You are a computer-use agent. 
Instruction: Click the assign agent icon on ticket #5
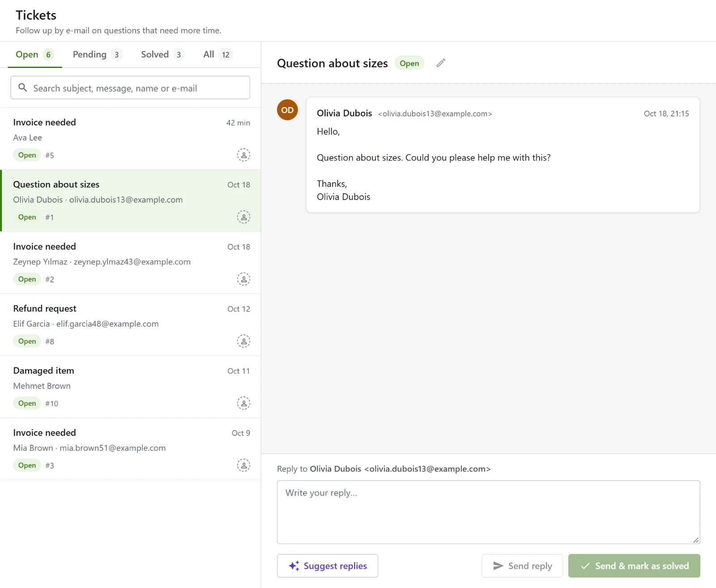243,155
